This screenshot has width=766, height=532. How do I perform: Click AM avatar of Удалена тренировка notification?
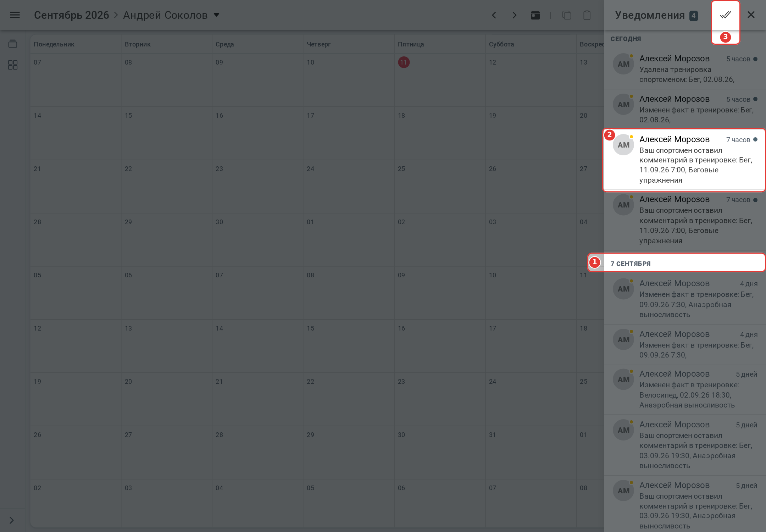click(623, 64)
